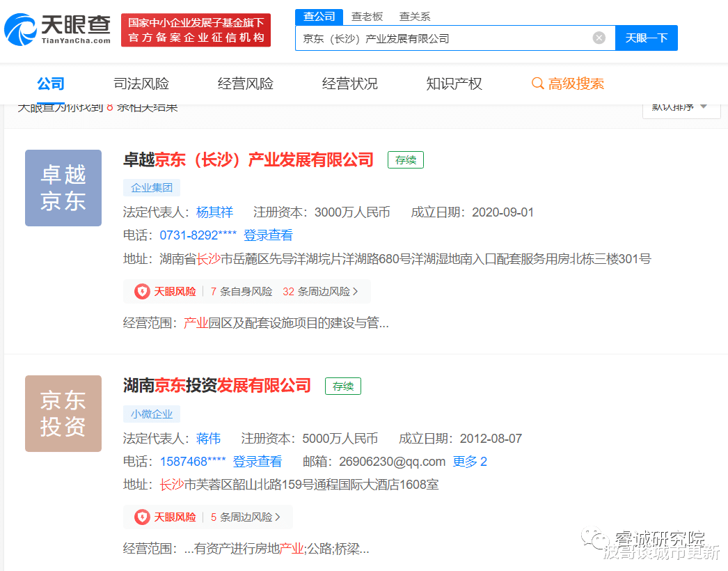Clear the search box with the X icon

599,38
